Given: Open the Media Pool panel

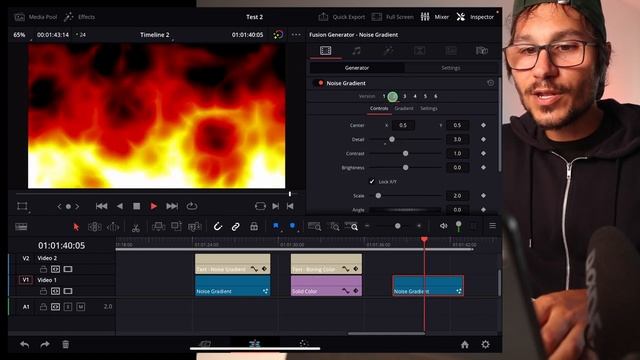Looking at the screenshot, I should click(x=36, y=17).
